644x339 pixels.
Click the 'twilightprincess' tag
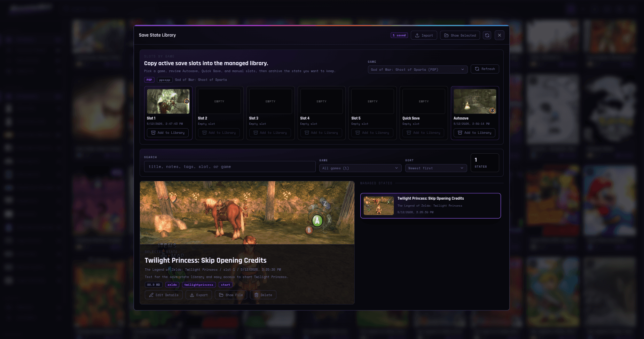pyautogui.click(x=199, y=285)
